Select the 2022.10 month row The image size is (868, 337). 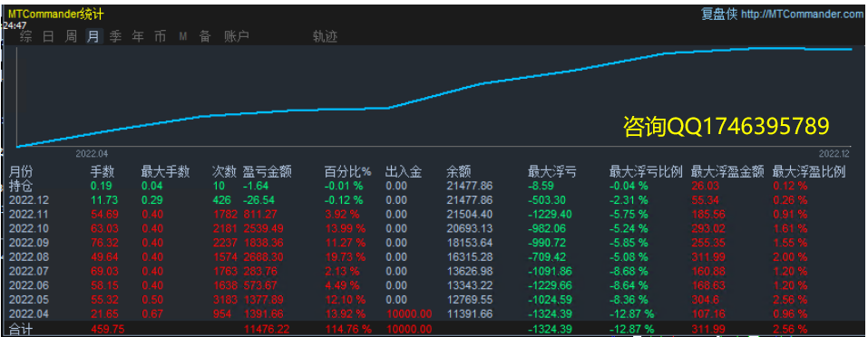[434, 228]
